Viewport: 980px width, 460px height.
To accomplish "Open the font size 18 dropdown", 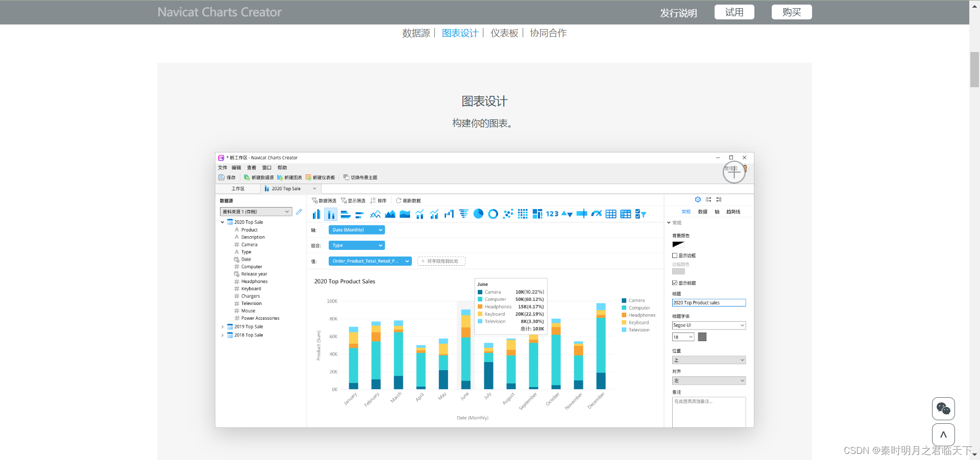I will pyautogui.click(x=683, y=337).
